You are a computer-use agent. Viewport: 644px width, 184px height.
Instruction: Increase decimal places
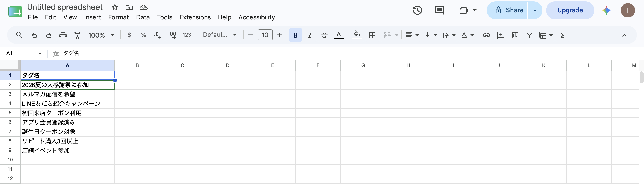(172, 35)
